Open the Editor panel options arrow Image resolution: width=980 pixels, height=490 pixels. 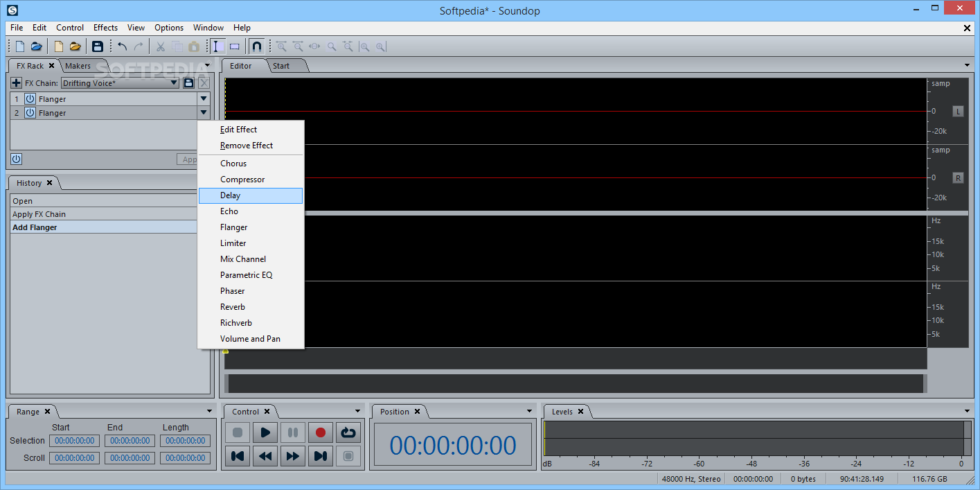[x=967, y=65]
